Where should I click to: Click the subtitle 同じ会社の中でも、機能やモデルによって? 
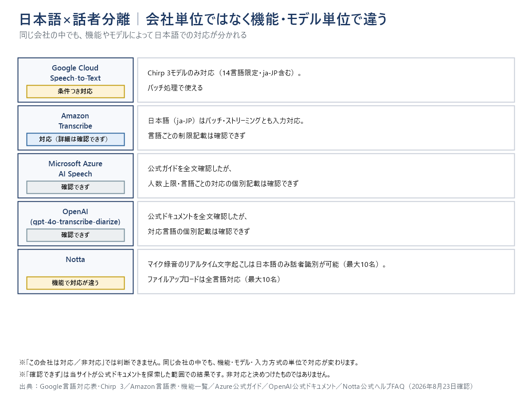133,35
